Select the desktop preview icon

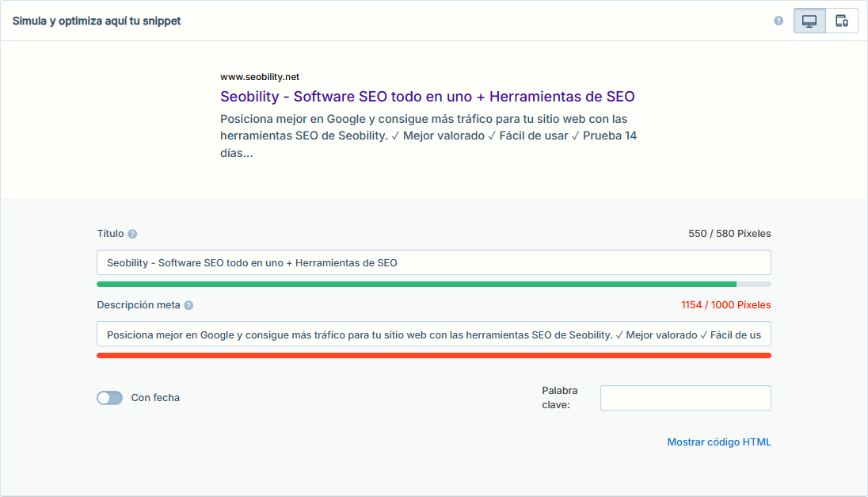[809, 21]
